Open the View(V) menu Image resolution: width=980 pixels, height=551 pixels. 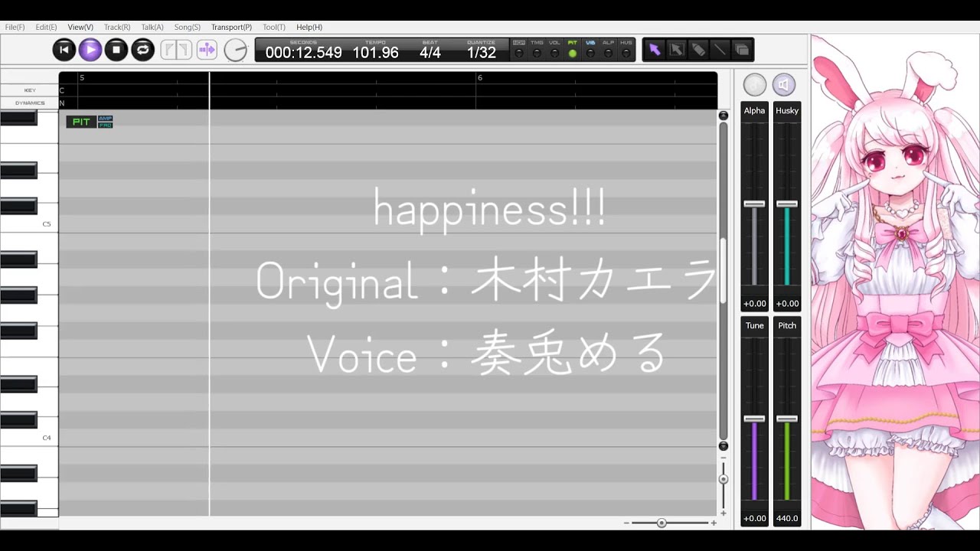(80, 27)
